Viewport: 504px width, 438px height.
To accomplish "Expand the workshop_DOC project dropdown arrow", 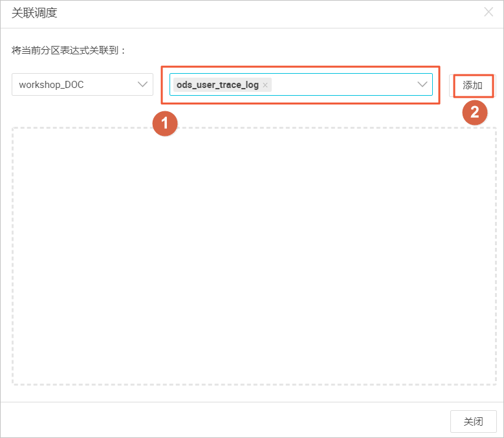I will click(x=142, y=85).
